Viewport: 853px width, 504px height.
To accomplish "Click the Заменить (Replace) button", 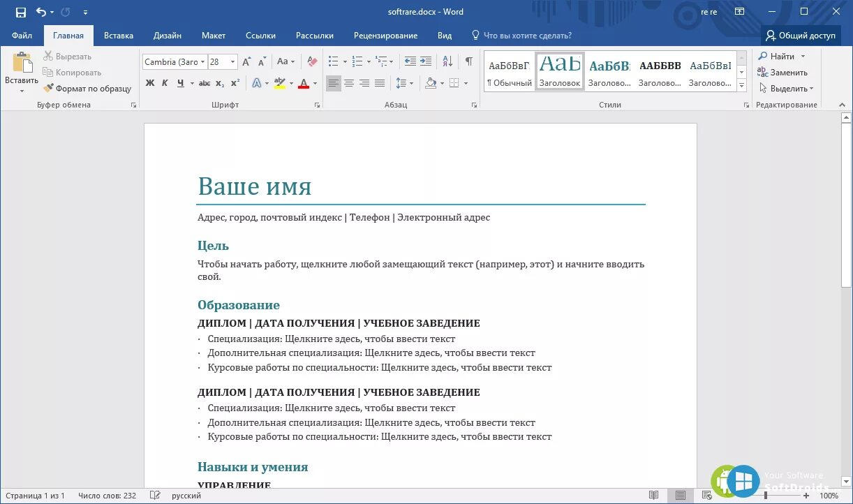I will [x=782, y=73].
